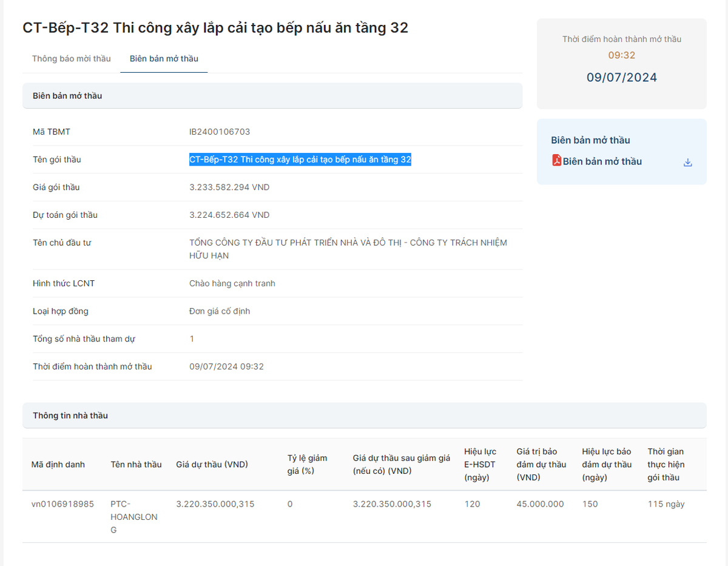
Task: Click the Tỷ lệ giảm giá column header
Action: coord(307,464)
